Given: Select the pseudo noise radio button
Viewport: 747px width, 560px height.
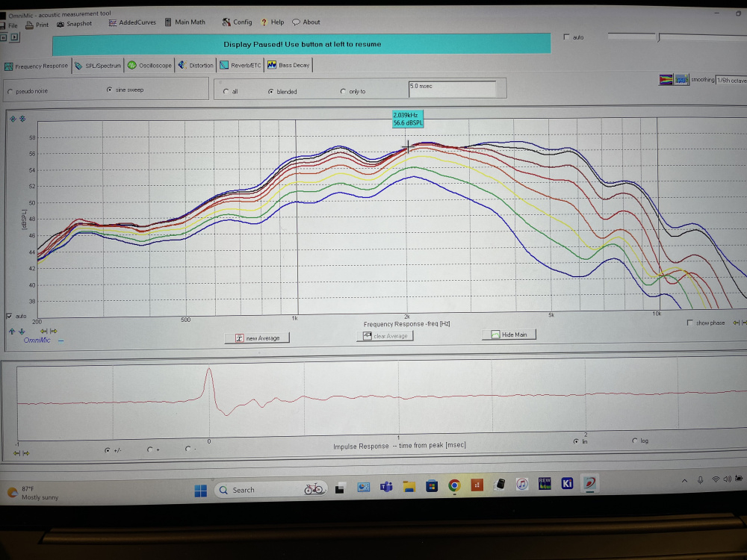Looking at the screenshot, I should (x=10, y=92).
